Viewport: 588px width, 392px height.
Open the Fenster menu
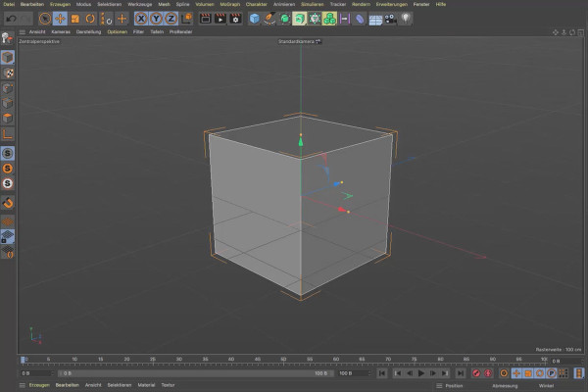tap(421, 4)
